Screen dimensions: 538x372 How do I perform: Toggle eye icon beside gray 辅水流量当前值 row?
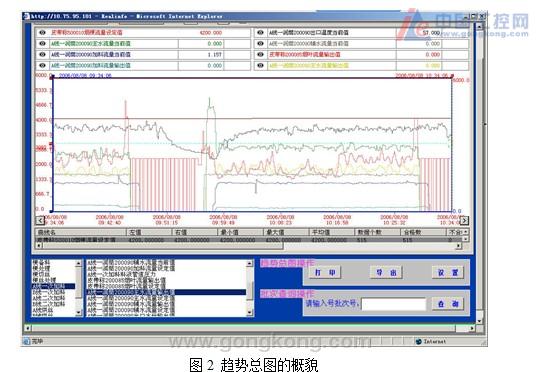(260, 44)
